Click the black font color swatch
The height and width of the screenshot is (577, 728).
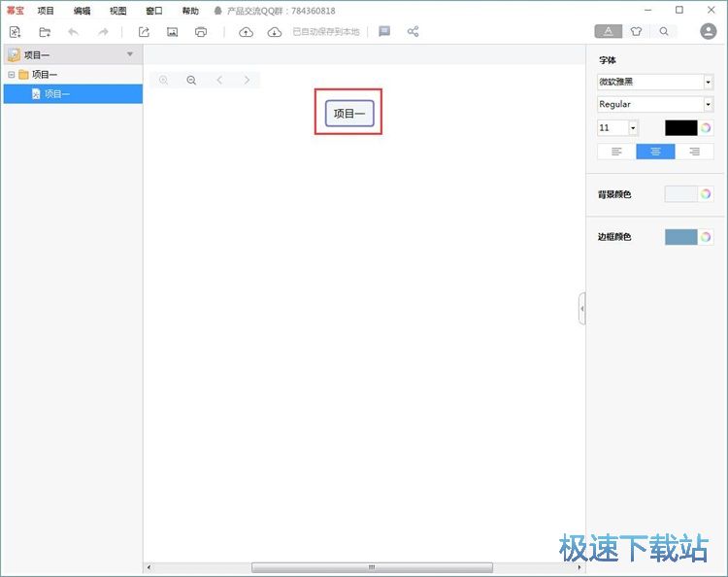[x=680, y=128]
